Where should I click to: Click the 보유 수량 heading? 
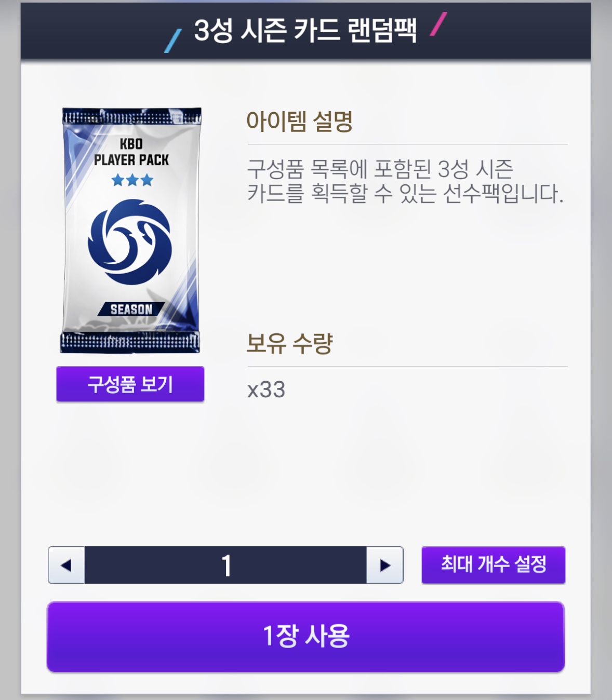289,343
